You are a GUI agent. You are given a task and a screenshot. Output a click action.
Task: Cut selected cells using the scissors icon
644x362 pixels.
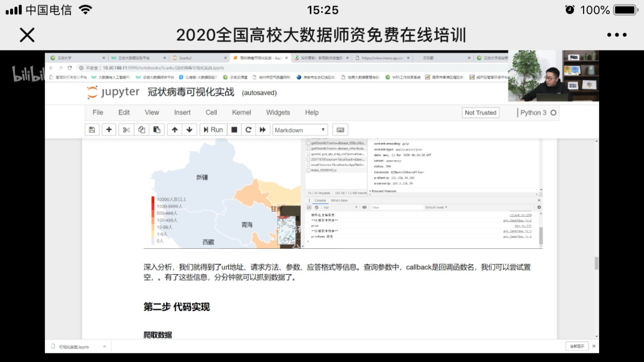coord(127,129)
